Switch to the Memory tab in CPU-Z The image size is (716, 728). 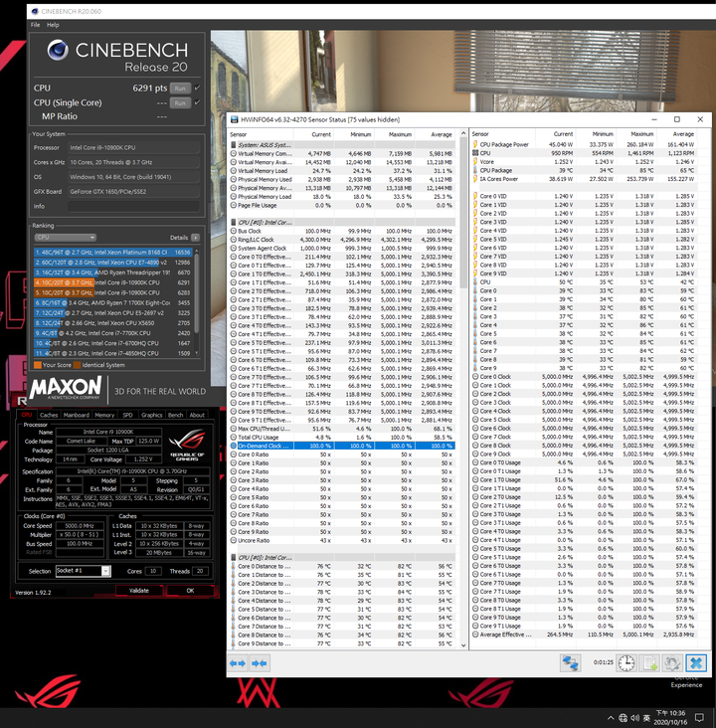click(x=104, y=415)
